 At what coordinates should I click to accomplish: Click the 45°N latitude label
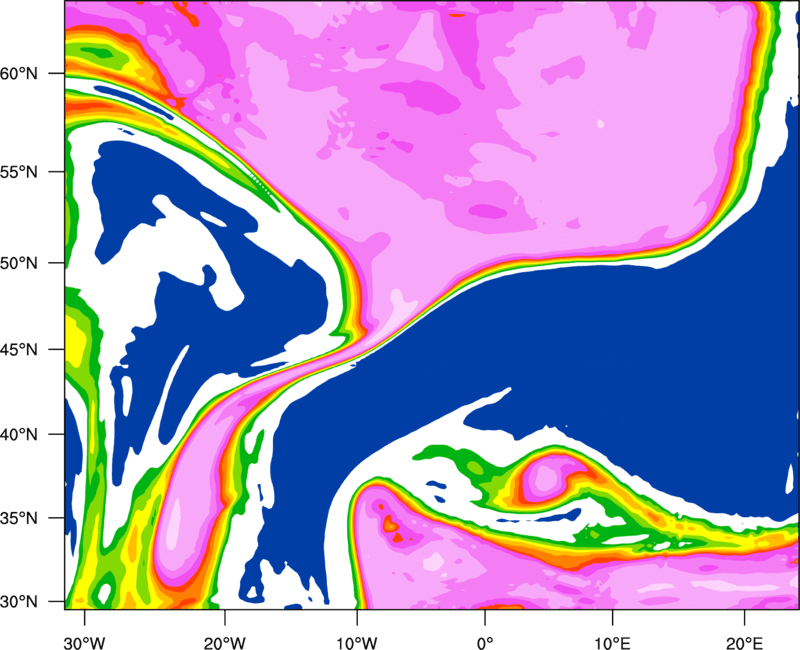pyautogui.click(x=19, y=349)
